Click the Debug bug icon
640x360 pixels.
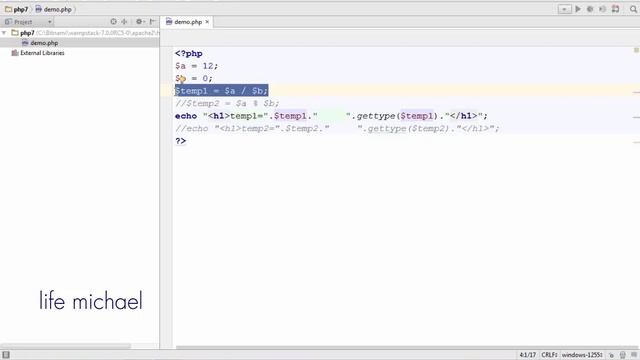[590, 9]
